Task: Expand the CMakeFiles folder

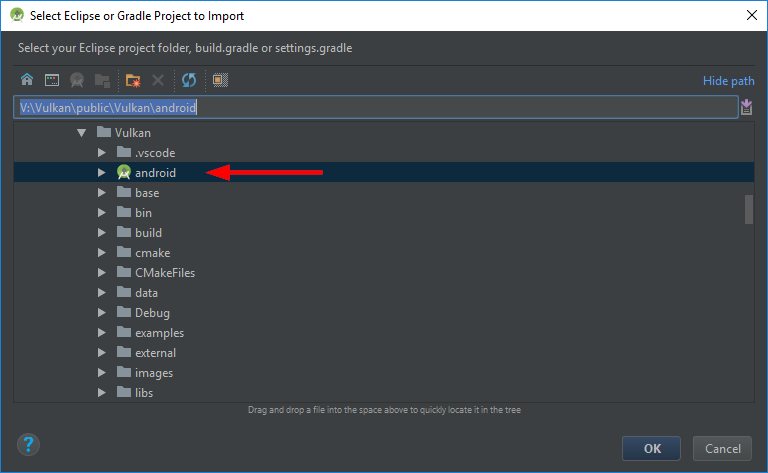Action: [101, 273]
